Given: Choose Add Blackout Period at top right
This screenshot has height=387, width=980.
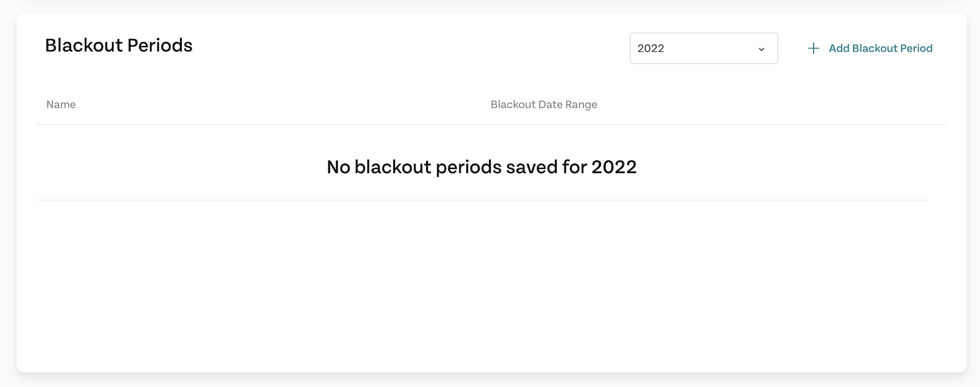Looking at the screenshot, I should [x=870, y=48].
